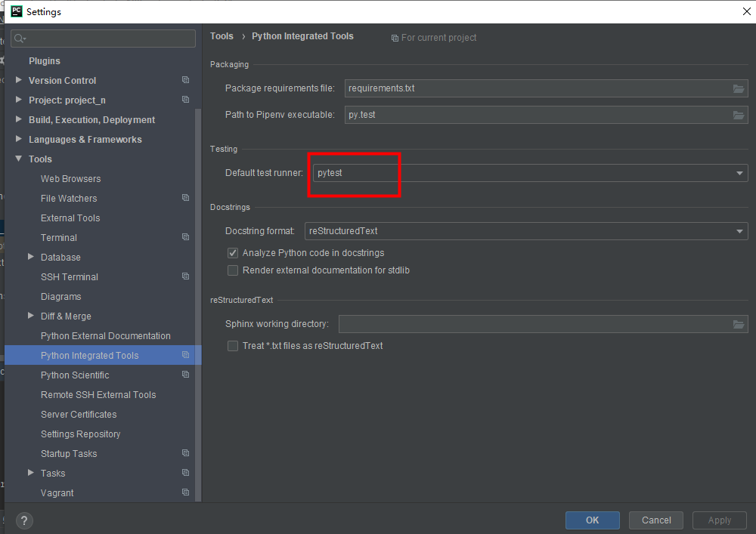This screenshot has height=534, width=756.
Task: Expand the Database node under Tools
Action: [x=31, y=257]
